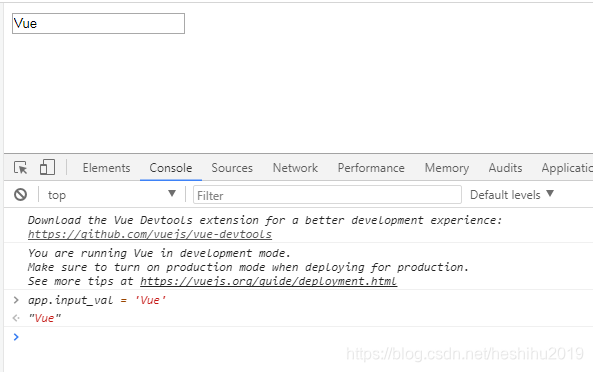
Task: Focus the console Filter field
Action: click(x=327, y=195)
